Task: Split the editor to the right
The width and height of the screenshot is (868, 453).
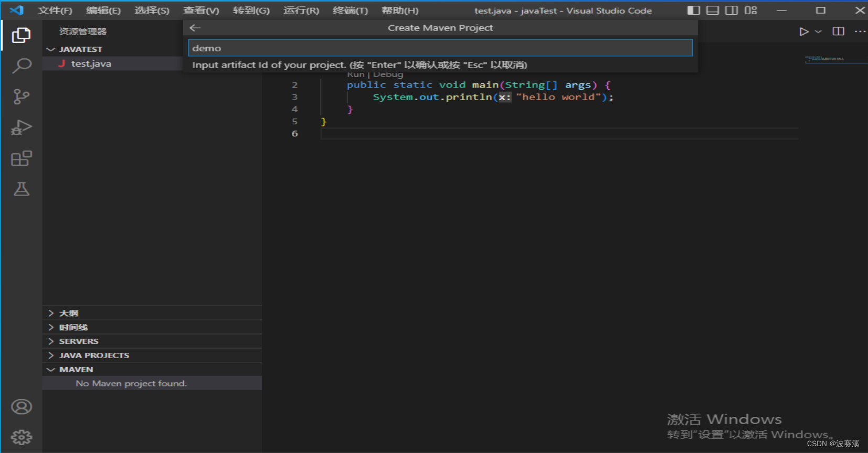Action: tap(838, 31)
